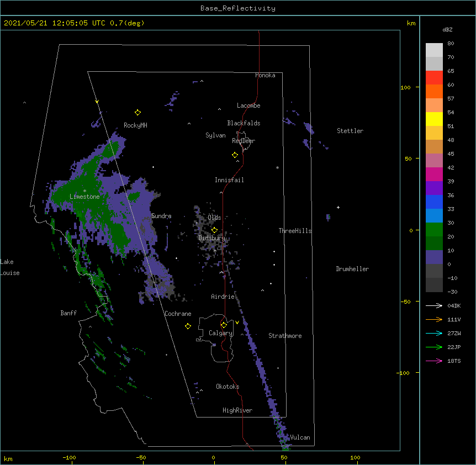The height and width of the screenshot is (465, 476).
Task: Click the Didsbury label
Action: pos(211,238)
